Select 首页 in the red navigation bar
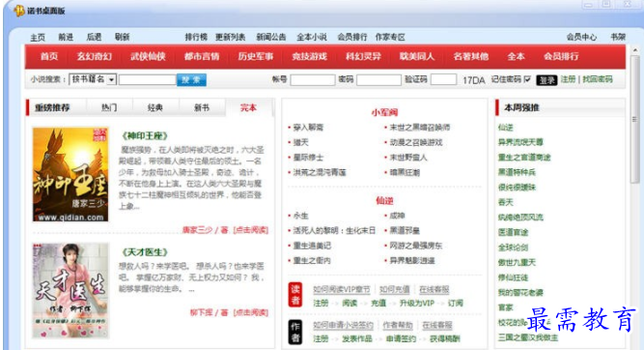 49,56
